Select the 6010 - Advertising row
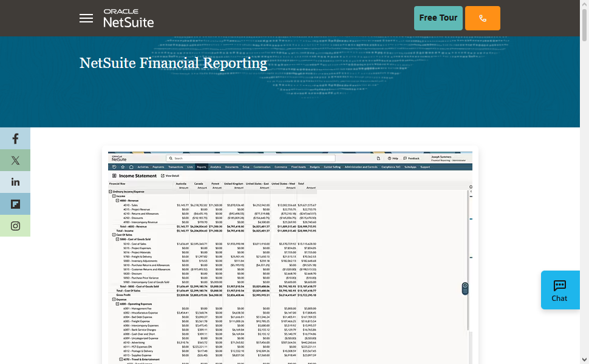 tap(213, 343)
